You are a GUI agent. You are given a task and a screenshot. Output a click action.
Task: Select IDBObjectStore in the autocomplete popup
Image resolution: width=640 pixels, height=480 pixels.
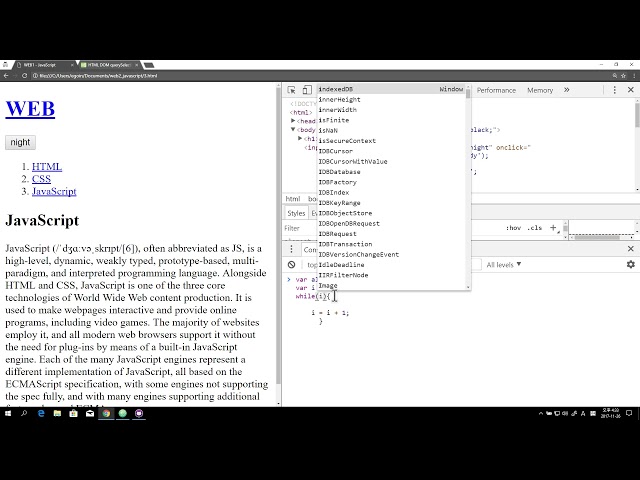391,213
